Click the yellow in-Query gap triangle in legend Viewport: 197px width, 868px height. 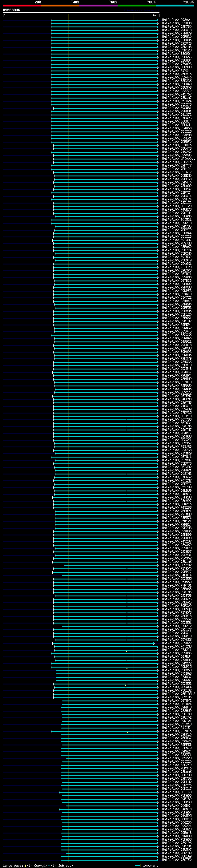pyautogui.click(x=25, y=865)
